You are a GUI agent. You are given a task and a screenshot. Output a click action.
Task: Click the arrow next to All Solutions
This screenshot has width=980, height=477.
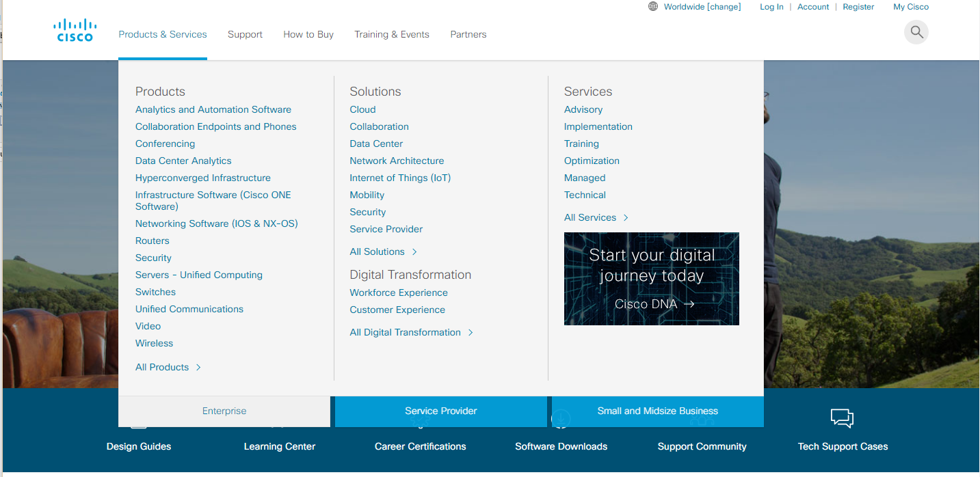tap(414, 252)
